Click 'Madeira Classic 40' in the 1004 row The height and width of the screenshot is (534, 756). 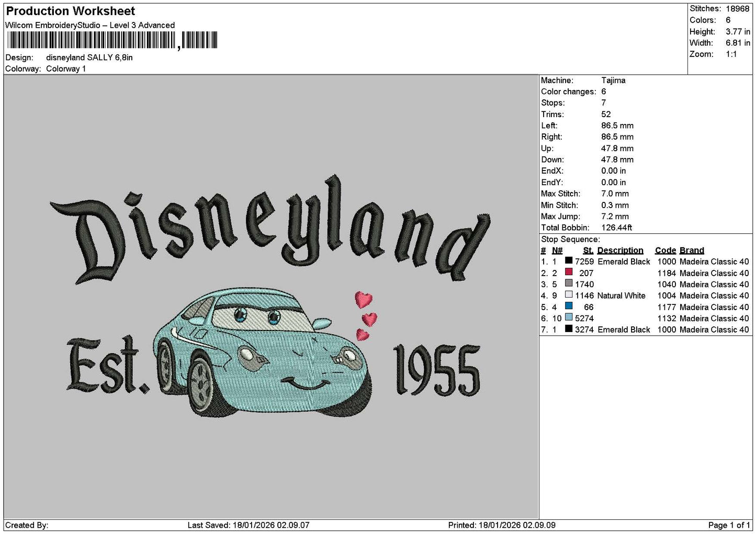tap(714, 296)
